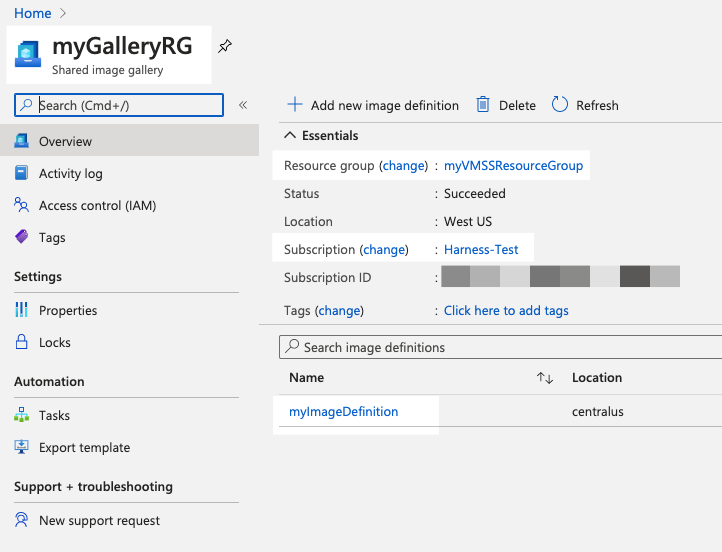Click the Refresh button label
Viewport: 722px width, 552px height.
coord(597,105)
